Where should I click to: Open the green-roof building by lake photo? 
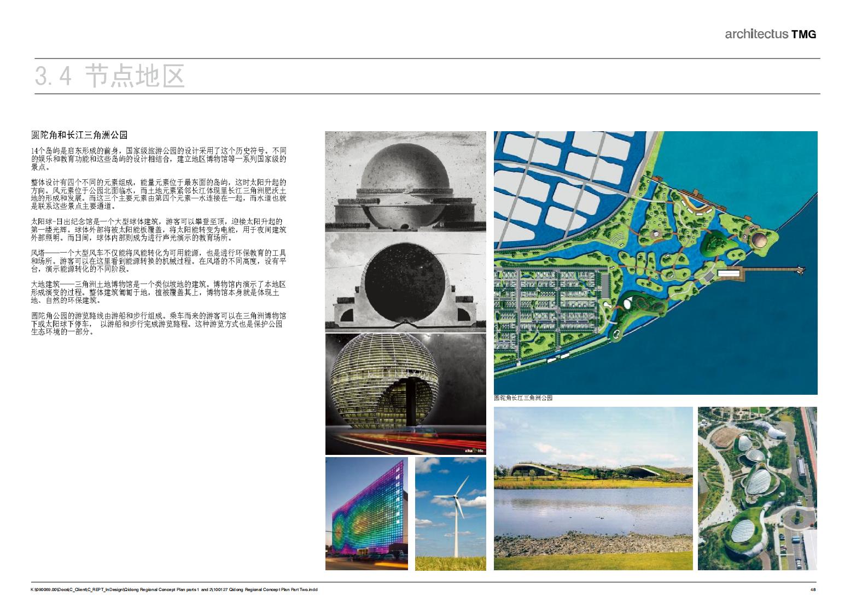pyautogui.click(x=593, y=488)
